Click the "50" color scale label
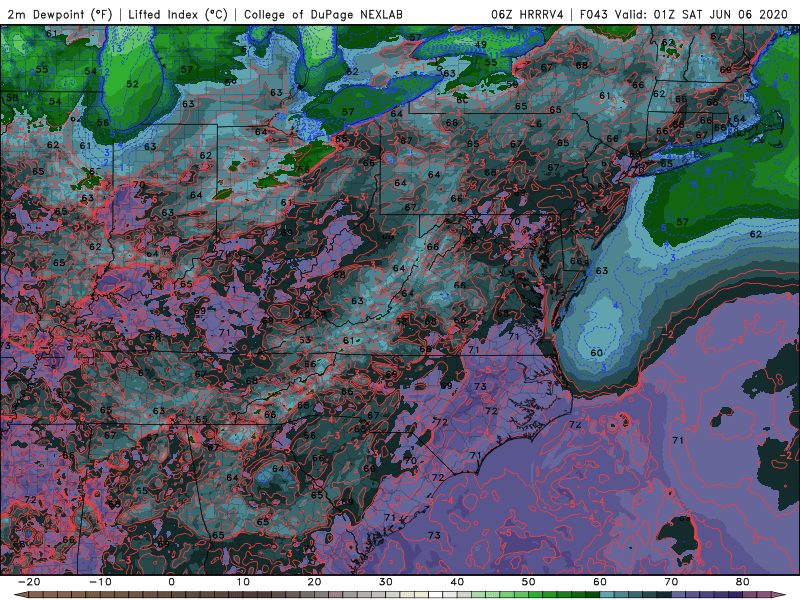 (529, 582)
